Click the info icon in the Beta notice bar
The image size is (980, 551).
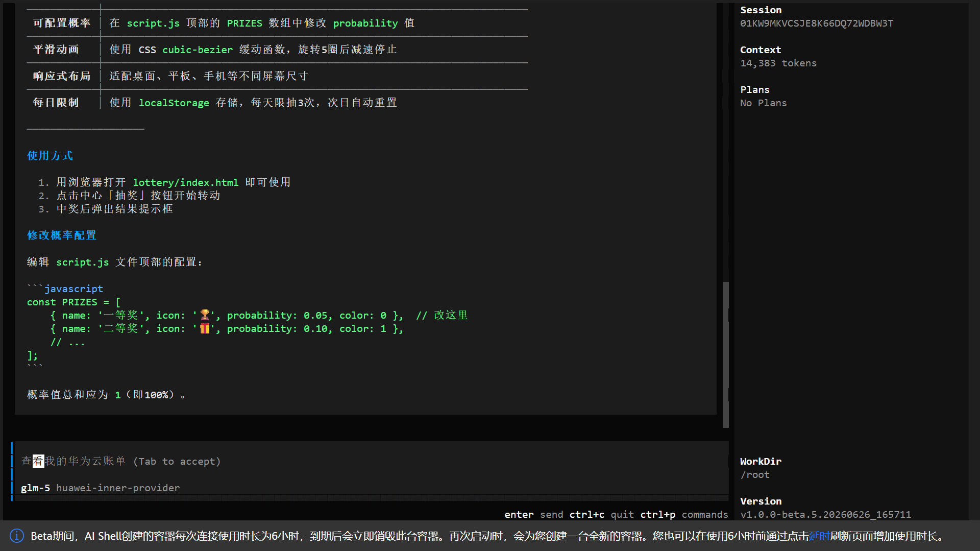17,536
